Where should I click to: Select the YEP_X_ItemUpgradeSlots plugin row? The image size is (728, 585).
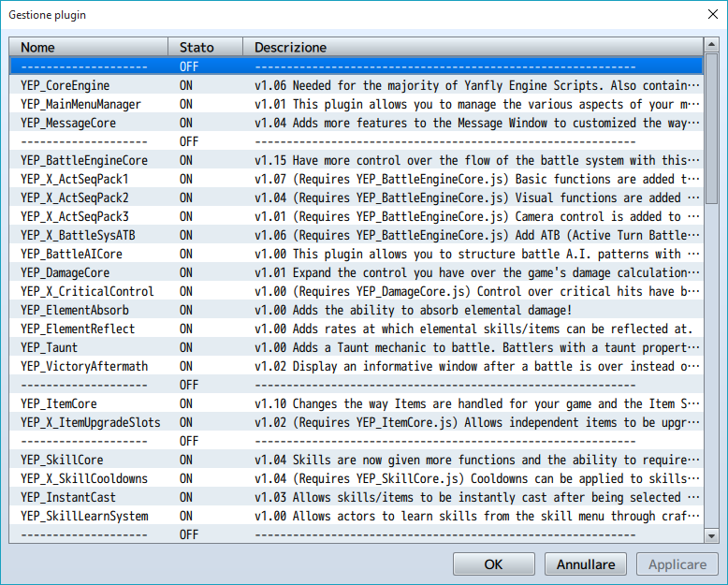pos(357,422)
